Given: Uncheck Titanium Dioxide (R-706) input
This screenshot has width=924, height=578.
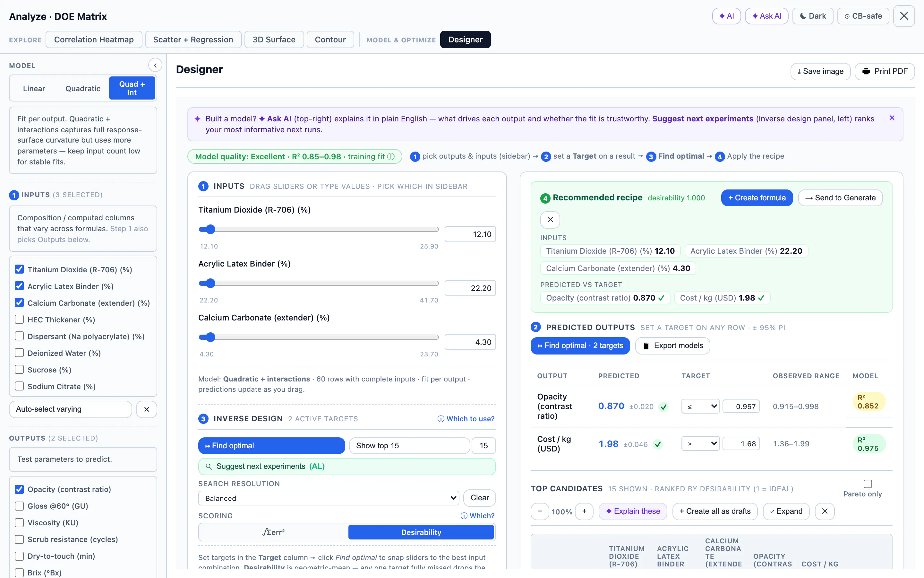Looking at the screenshot, I should [19, 269].
